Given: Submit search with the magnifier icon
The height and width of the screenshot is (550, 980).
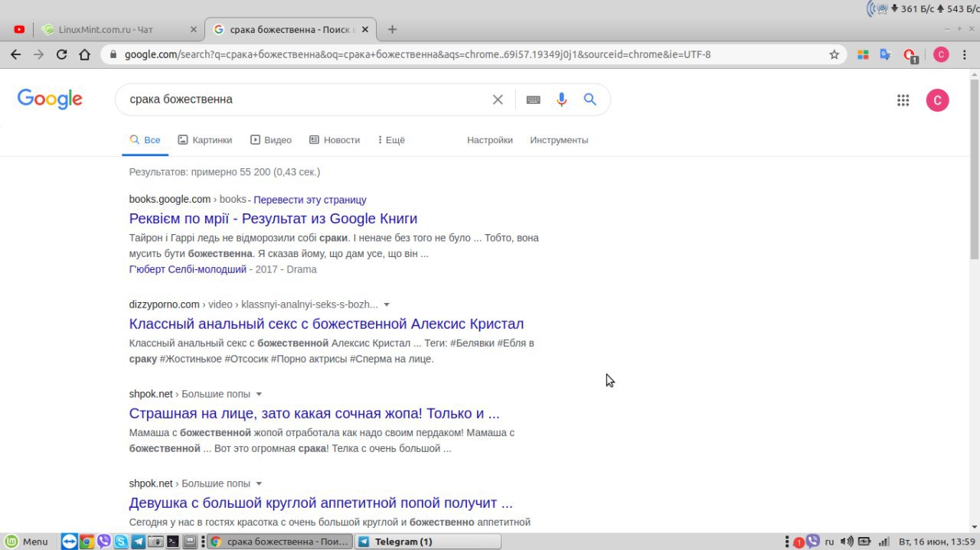Looking at the screenshot, I should (590, 99).
